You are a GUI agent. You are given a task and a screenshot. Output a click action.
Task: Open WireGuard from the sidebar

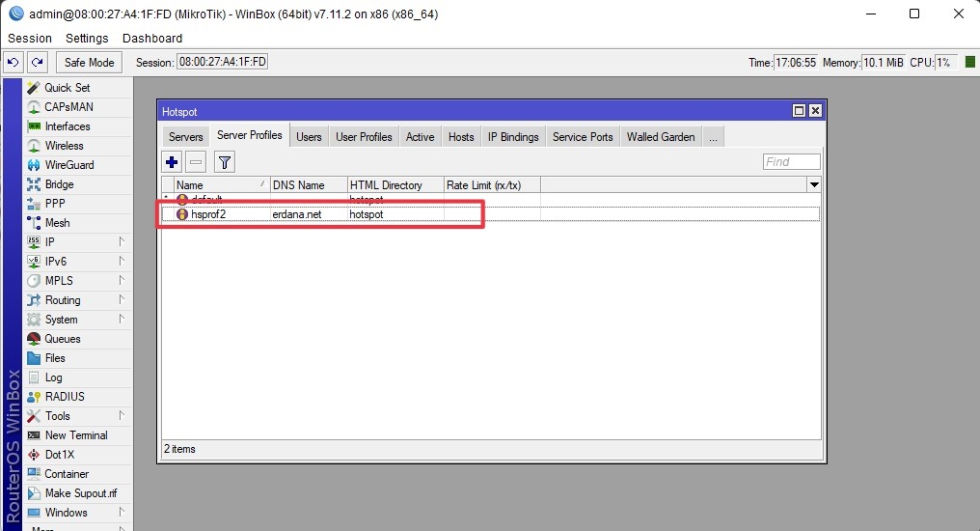coord(69,165)
